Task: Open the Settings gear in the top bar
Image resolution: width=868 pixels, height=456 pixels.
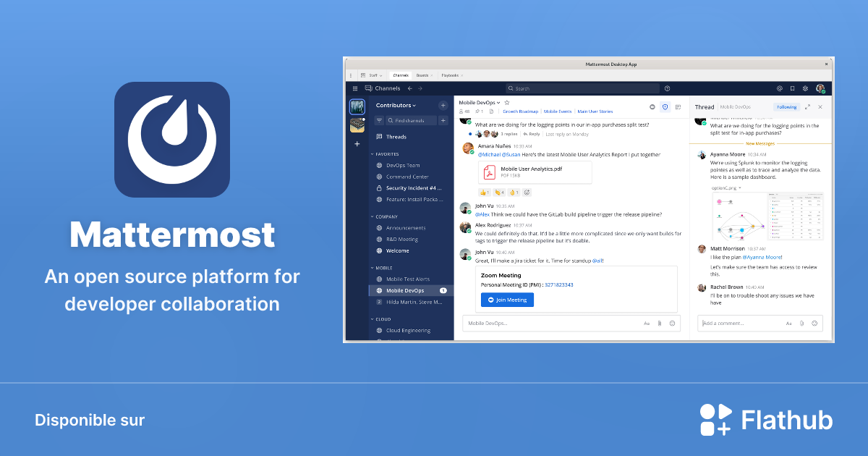Action: (x=804, y=88)
